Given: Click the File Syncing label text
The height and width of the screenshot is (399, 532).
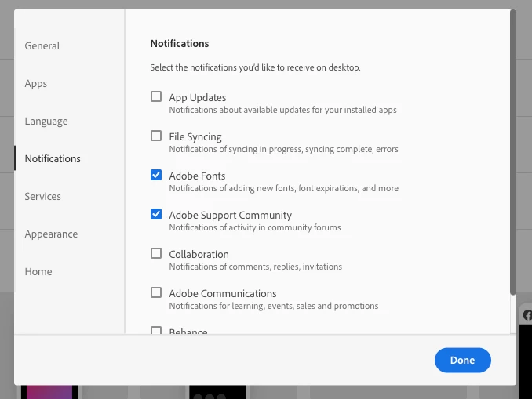Looking at the screenshot, I should [x=195, y=137].
